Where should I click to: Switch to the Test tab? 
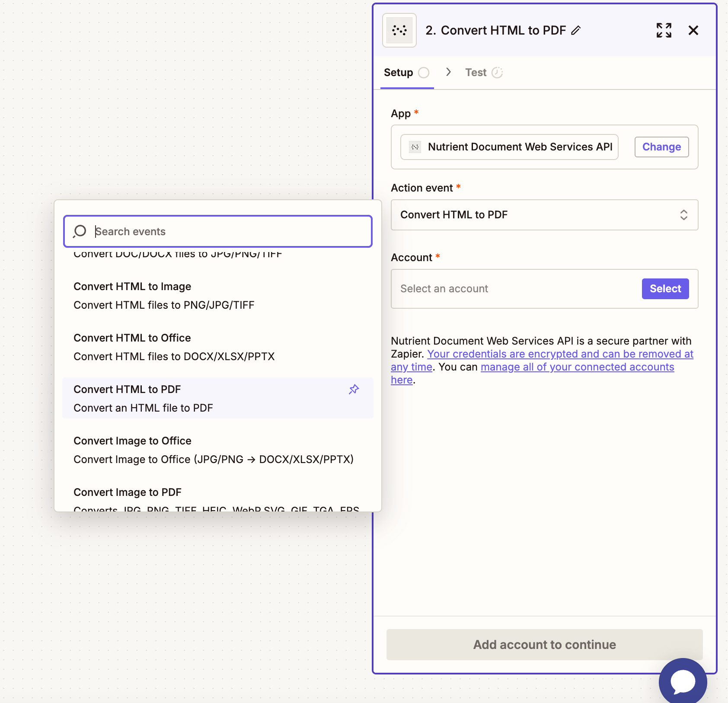[476, 72]
